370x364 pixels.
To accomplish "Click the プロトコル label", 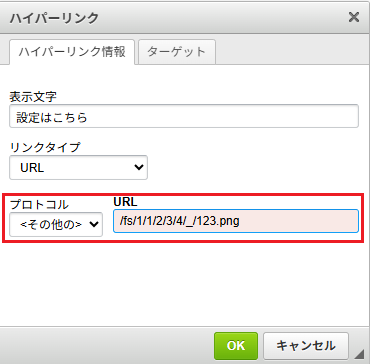I will [x=39, y=204].
